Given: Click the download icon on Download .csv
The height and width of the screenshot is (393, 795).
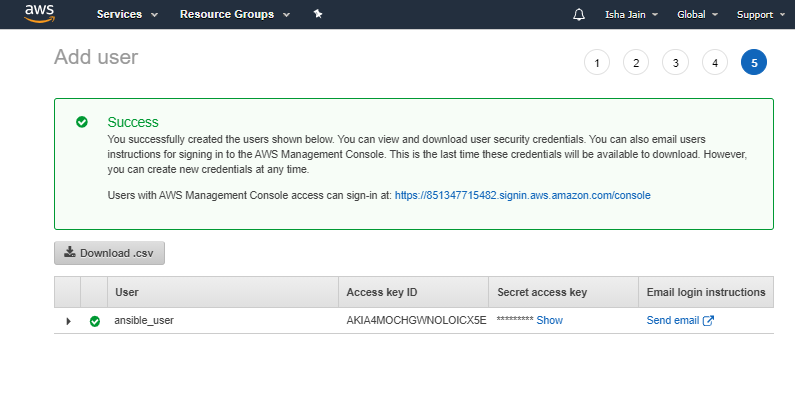Looking at the screenshot, I should [70, 252].
